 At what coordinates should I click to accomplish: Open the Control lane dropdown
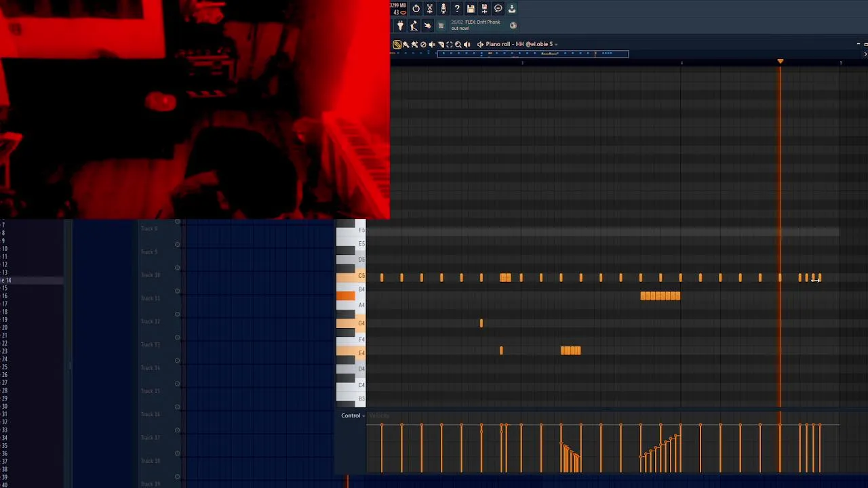pyautogui.click(x=353, y=415)
